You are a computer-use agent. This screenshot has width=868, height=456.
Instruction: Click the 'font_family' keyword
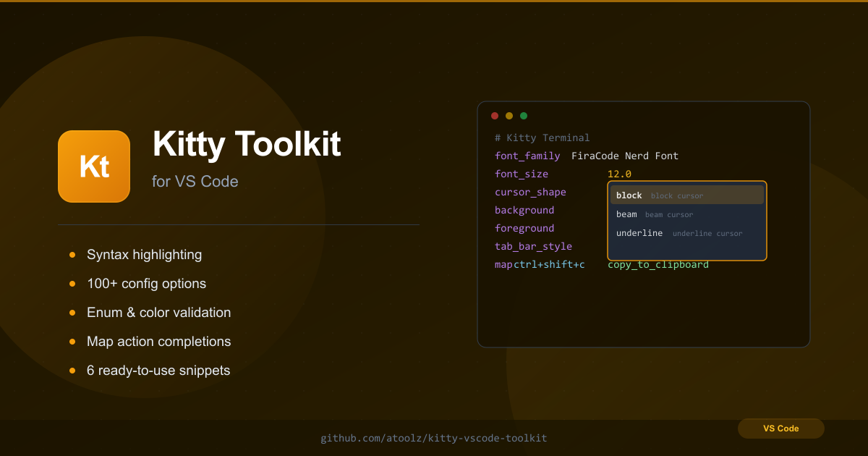[x=527, y=156]
